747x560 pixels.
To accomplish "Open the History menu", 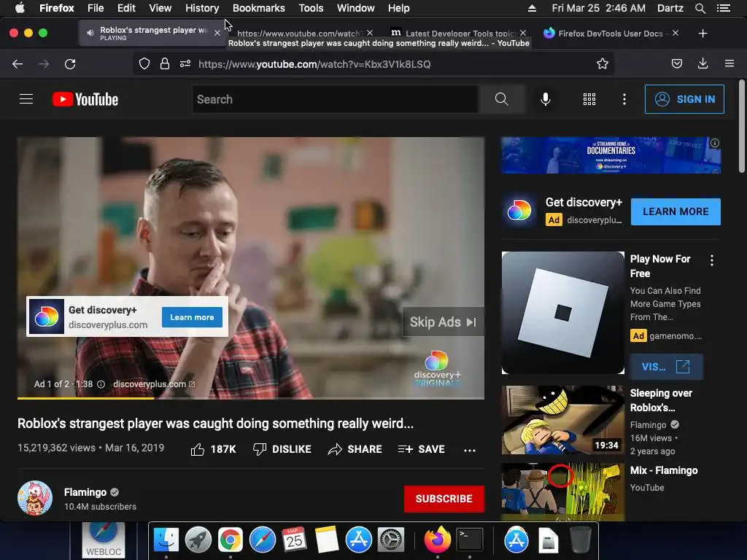I will pyautogui.click(x=202, y=8).
